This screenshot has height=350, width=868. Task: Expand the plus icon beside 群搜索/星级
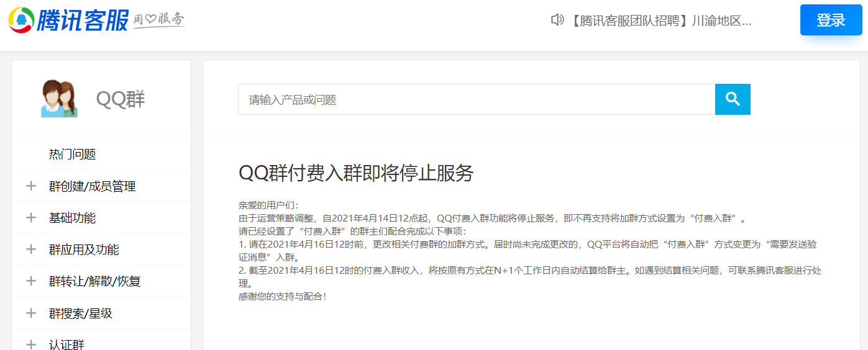tap(31, 313)
